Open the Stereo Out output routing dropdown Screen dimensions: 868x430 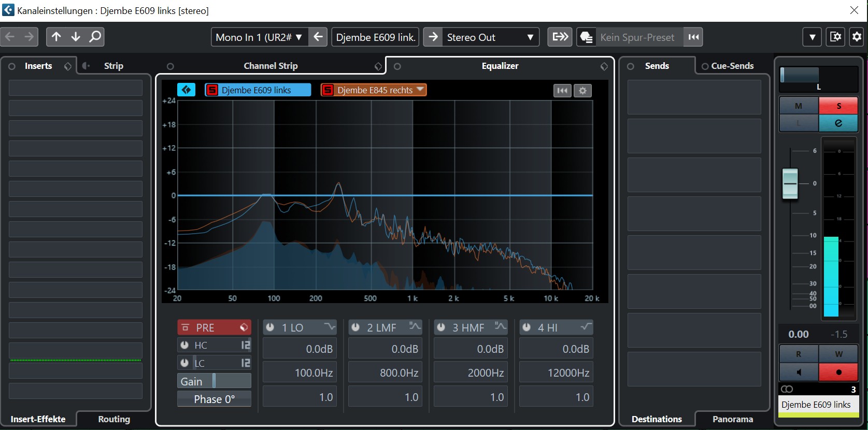[x=490, y=37]
